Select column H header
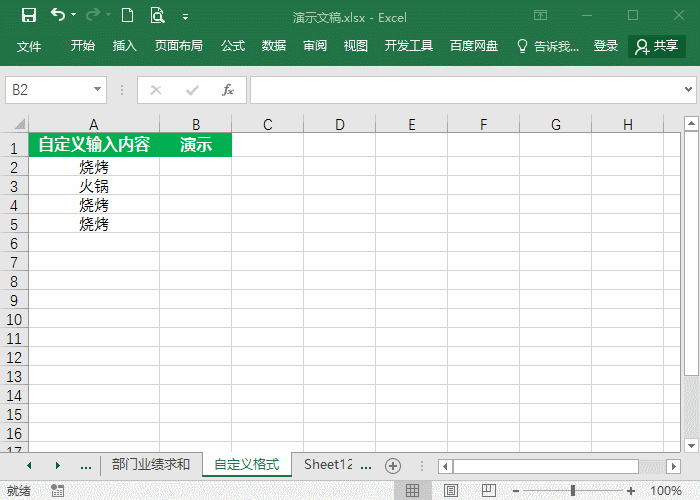 pos(628,124)
